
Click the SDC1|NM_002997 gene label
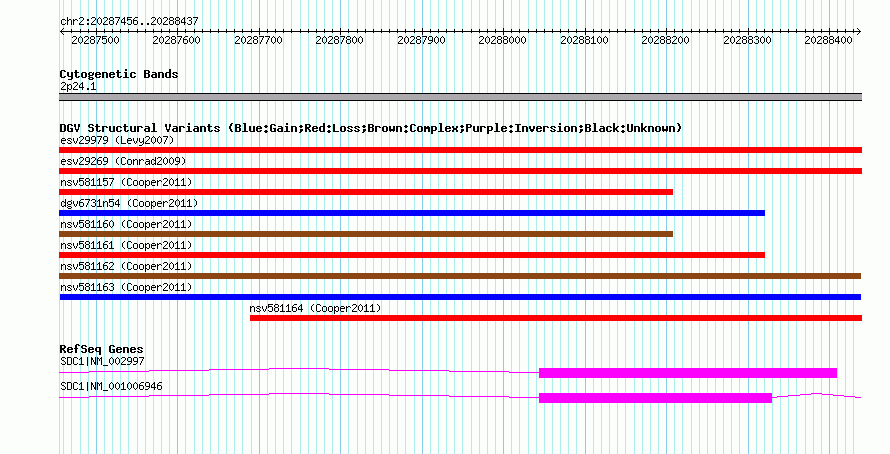102,361
